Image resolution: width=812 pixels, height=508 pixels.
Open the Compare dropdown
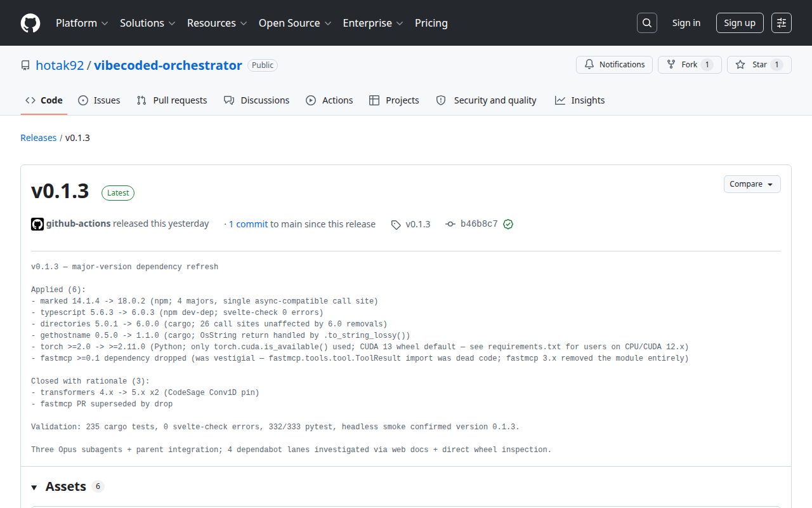[752, 184]
